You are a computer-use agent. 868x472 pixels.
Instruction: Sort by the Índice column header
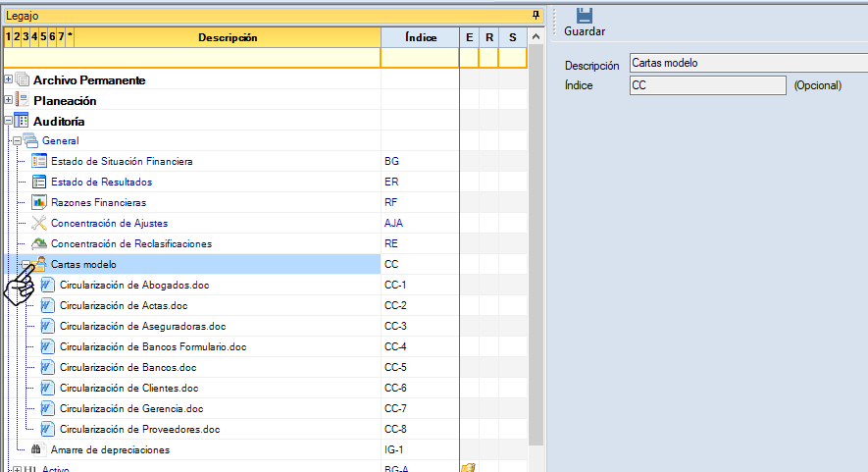[420, 37]
